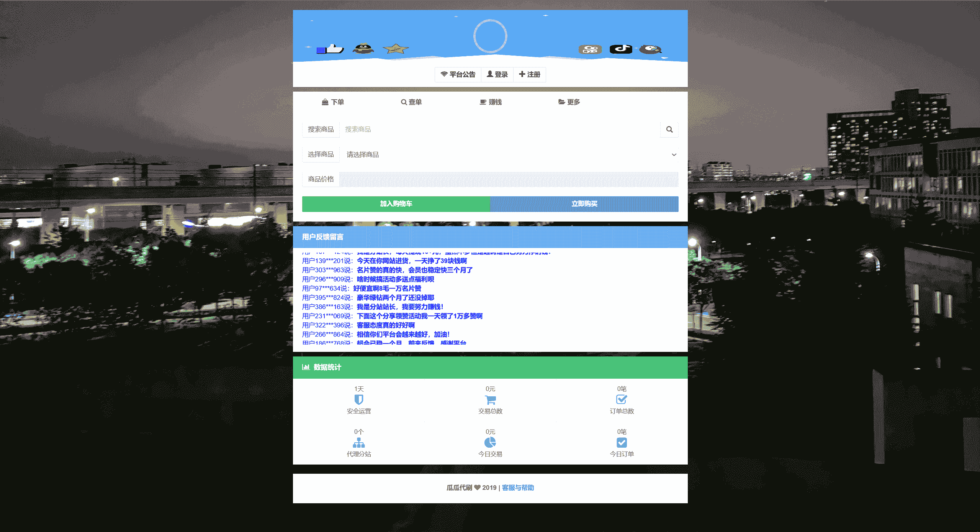Click the 登录 login button

click(x=497, y=74)
